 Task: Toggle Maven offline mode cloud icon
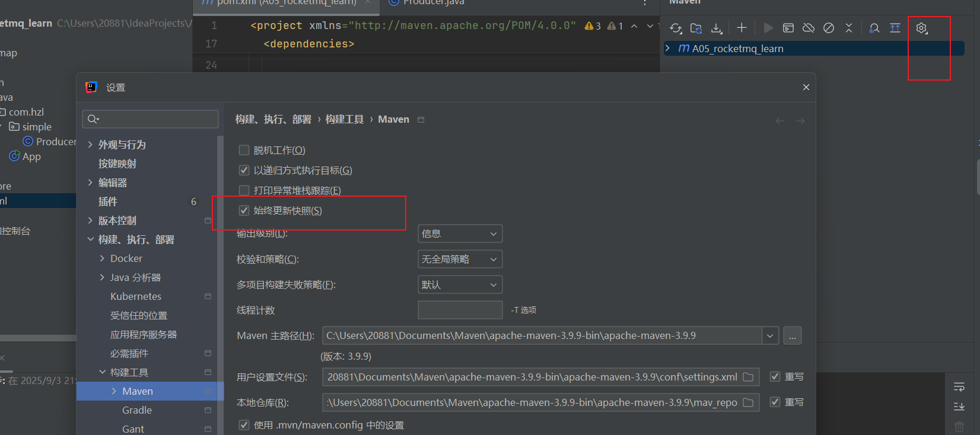809,28
